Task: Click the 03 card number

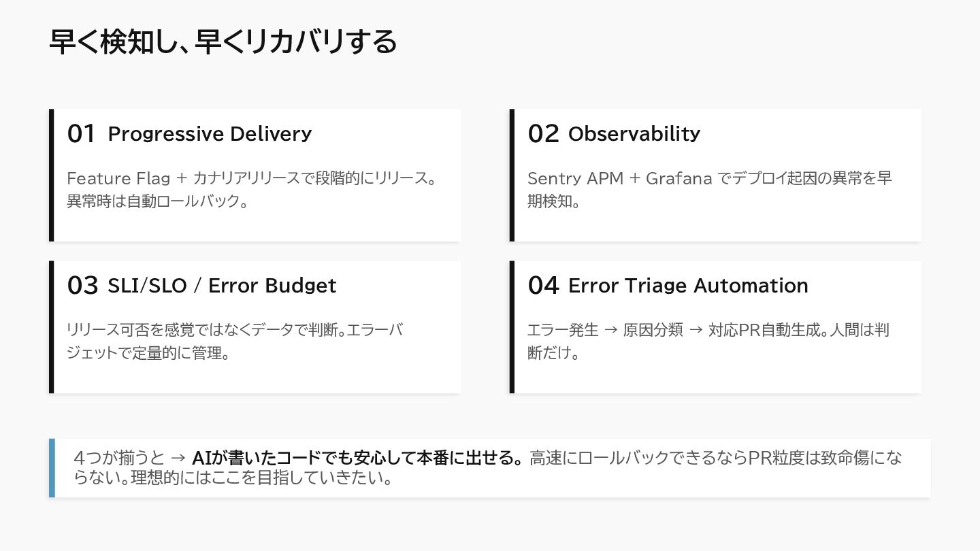Action: (x=82, y=286)
